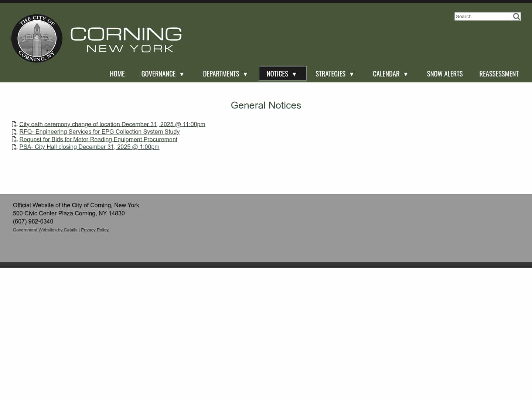The height and width of the screenshot is (399, 532).
Task: Expand the CALENDAR dropdown chevron
Action: [406, 74]
